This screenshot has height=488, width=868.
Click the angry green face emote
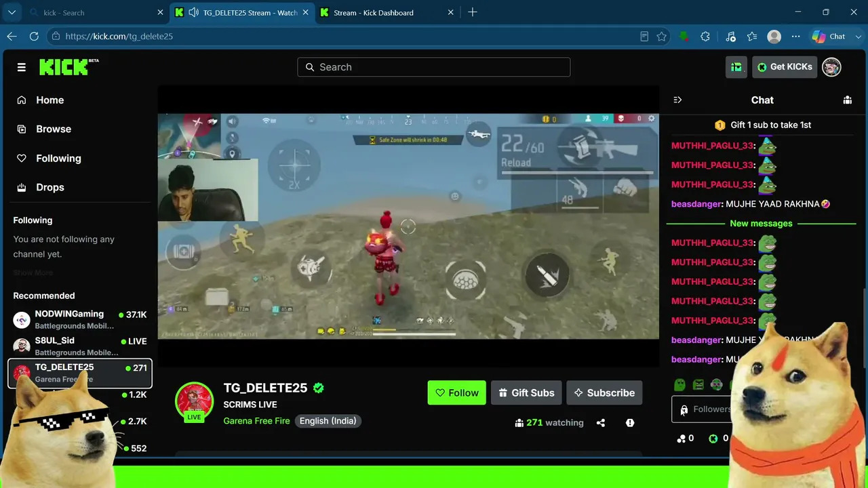698,385
